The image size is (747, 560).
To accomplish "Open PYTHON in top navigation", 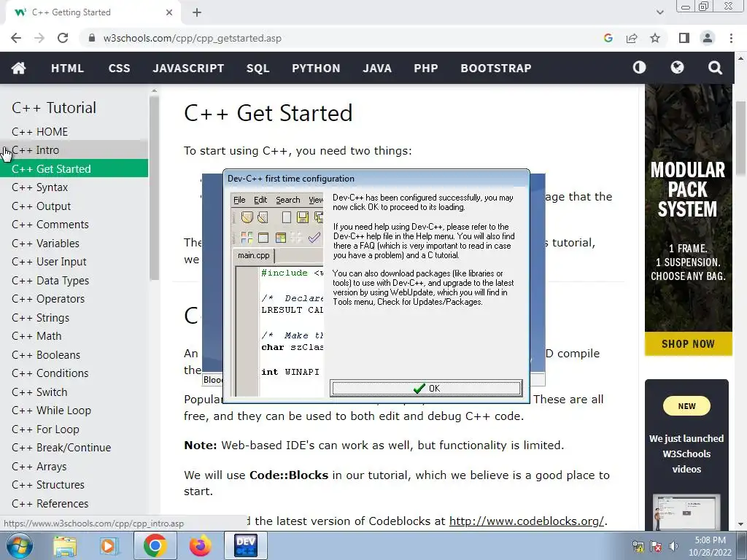I will click(x=316, y=68).
